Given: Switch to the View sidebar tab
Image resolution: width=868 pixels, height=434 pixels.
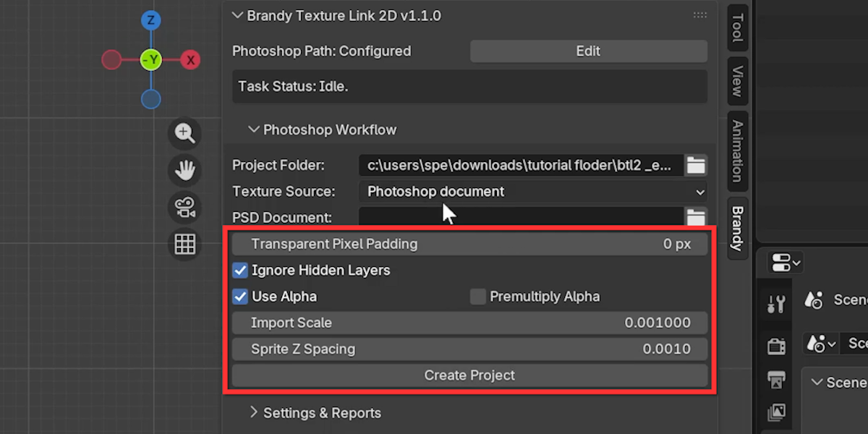Looking at the screenshot, I should coord(737,81).
